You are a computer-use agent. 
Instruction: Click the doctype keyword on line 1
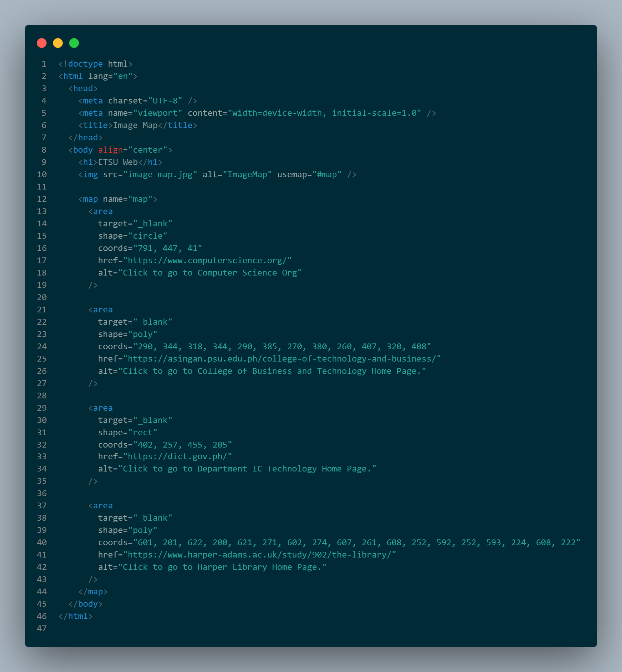tap(85, 64)
